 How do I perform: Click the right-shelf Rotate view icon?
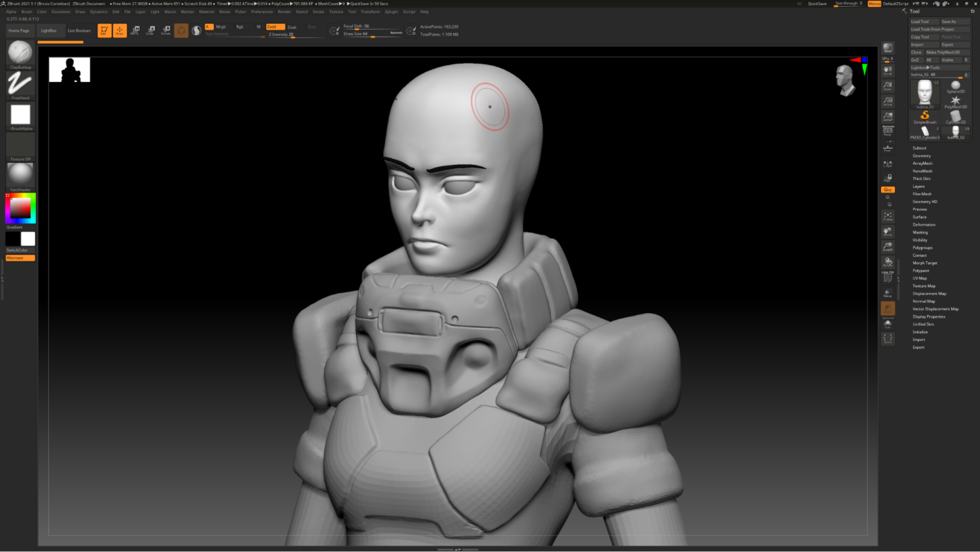point(888,262)
